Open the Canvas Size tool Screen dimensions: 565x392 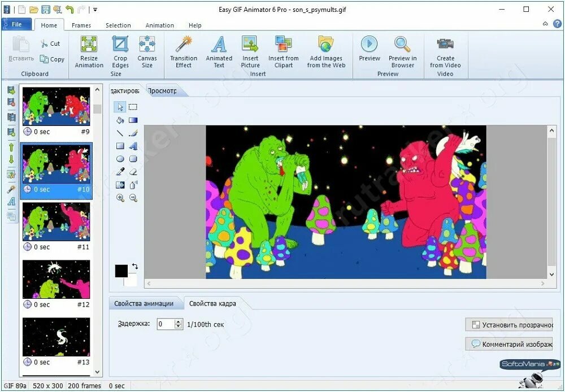tap(147, 52)
